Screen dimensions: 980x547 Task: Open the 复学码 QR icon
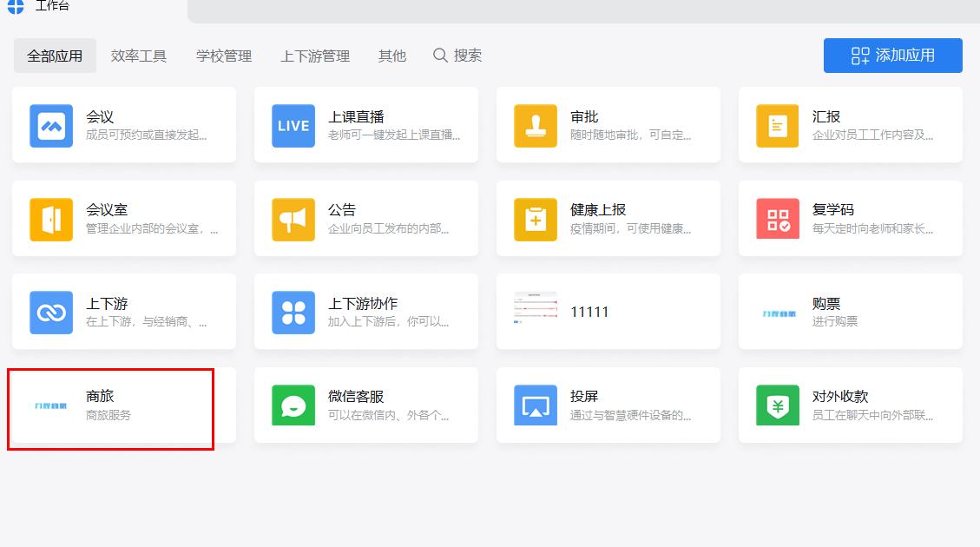[778, 219]
